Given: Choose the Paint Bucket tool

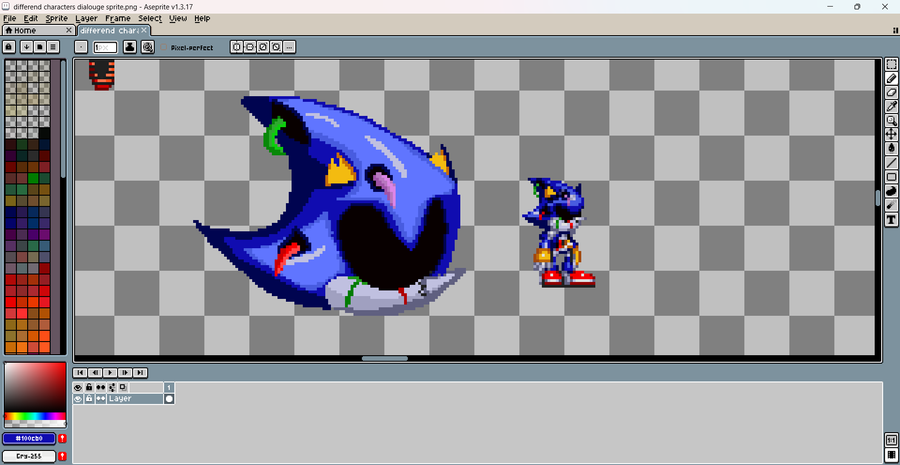Looking at the screenshot, I should pyautogui.click(x=891, y=148).
